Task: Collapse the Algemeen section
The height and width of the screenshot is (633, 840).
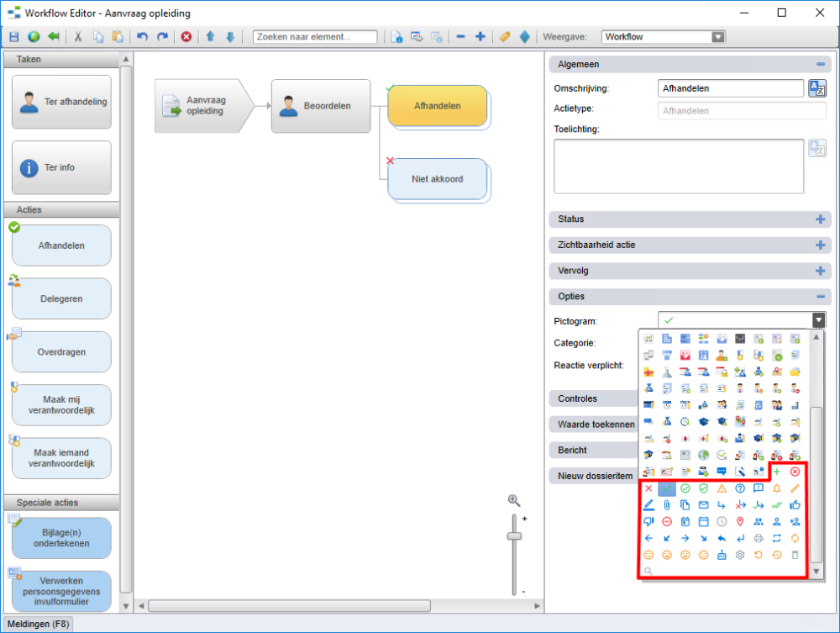Action: tap(820, 64)
